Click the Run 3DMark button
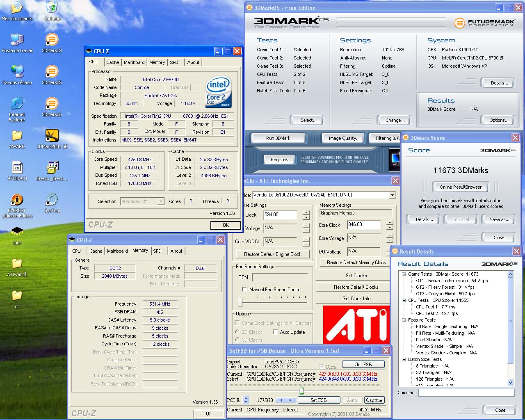525x420 pixels. [278, 138]
